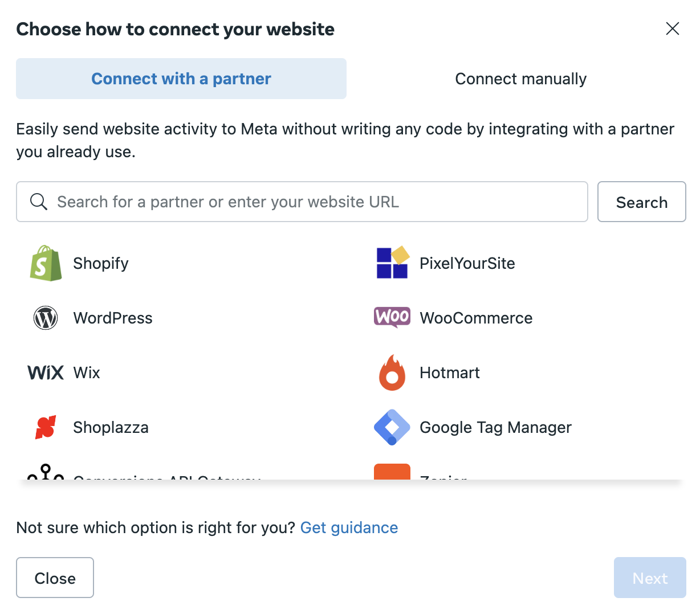The image size is (700, 614).
Task: Choose the WooCommerce partner label
Action: pos(476,318)
